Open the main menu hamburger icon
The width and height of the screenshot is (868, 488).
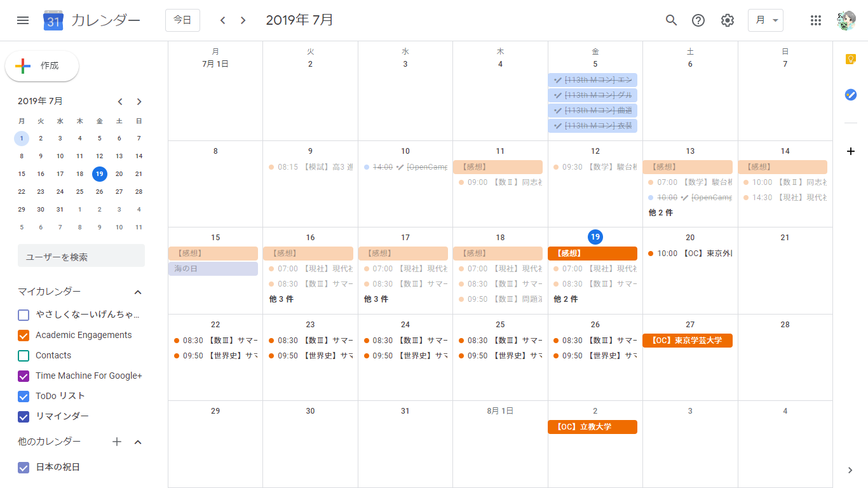23,20
